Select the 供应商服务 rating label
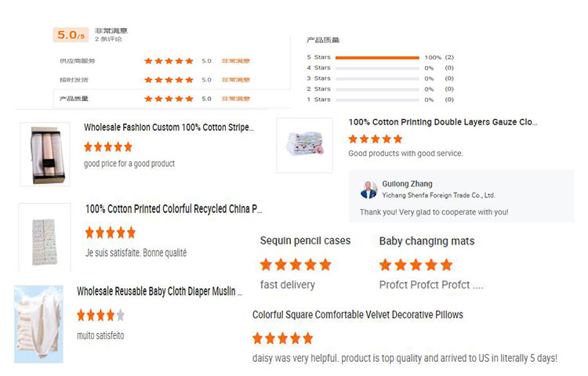This screenshot has width=588, height=376. [x=77, y=61]
